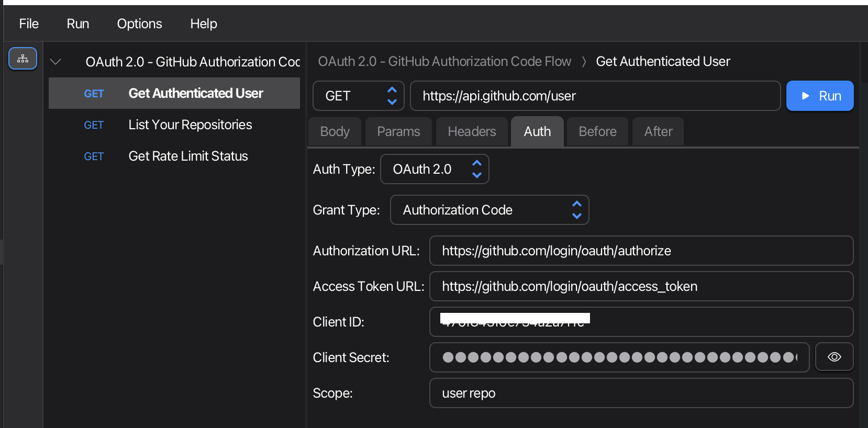Image resolution: width=868 pixels, height=428 pixels.
Task: Click the collection tree sidebar icon
Action: click(x=23, y=59)
